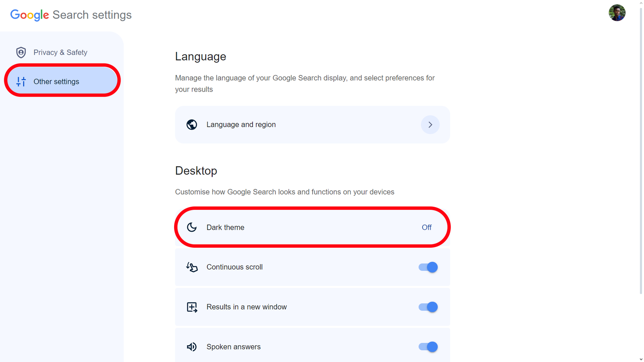Click the Continuous scroll hand icon
Image resolution: width=644 pixels, height=362 pixels.
[192, 267]
